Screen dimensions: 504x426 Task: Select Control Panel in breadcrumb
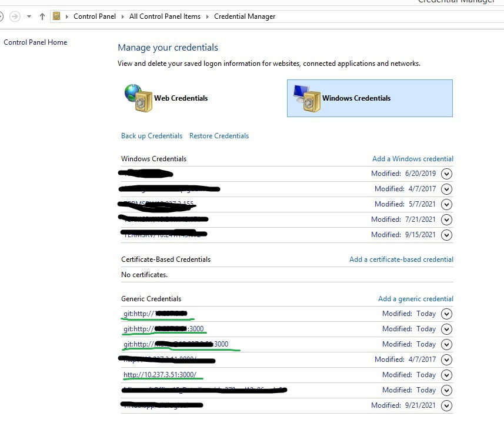(x=95, y=16)
